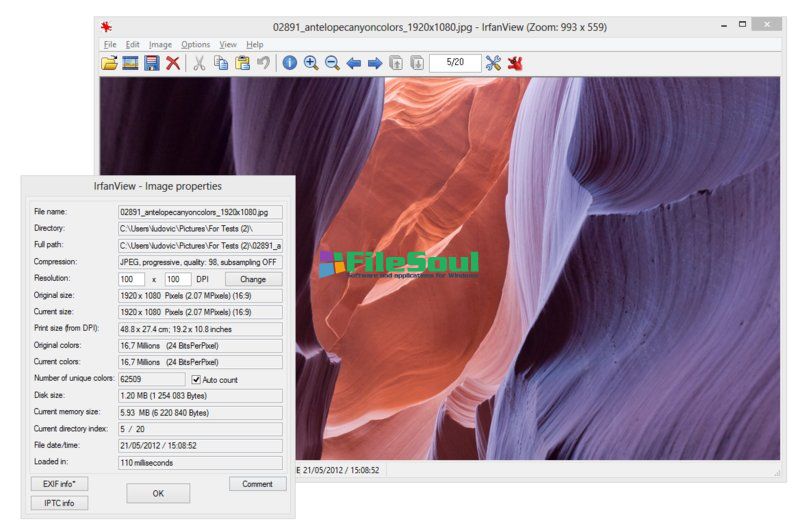Click the scissors Cut icon
The image size is (800, 530).
pos(199,63)
